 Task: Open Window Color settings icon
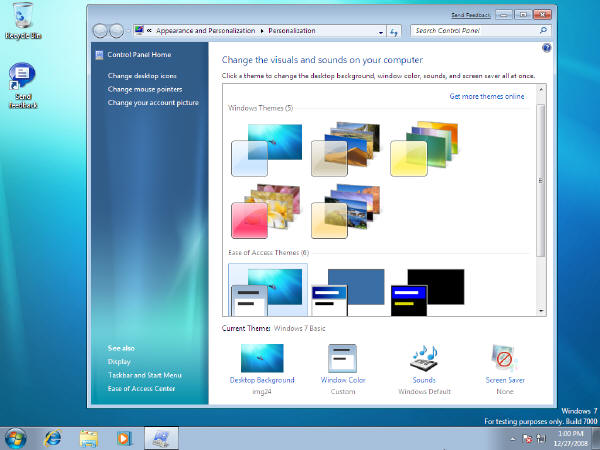point(342,358)
